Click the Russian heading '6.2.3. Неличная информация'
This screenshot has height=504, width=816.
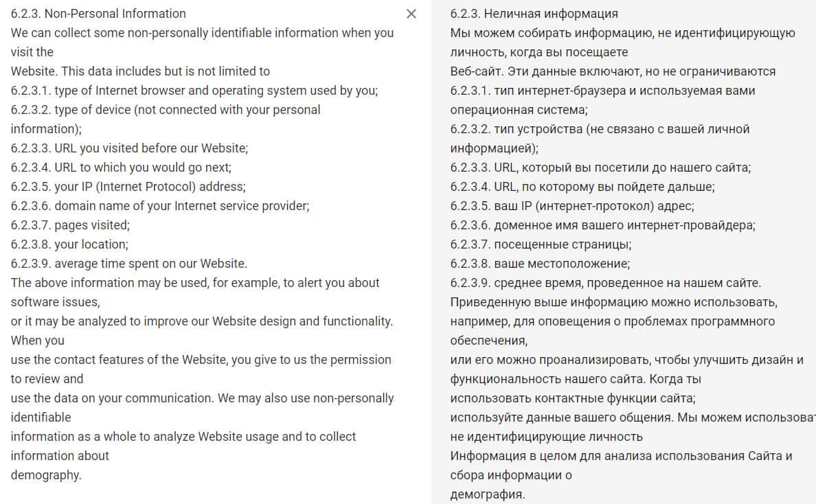534,14
